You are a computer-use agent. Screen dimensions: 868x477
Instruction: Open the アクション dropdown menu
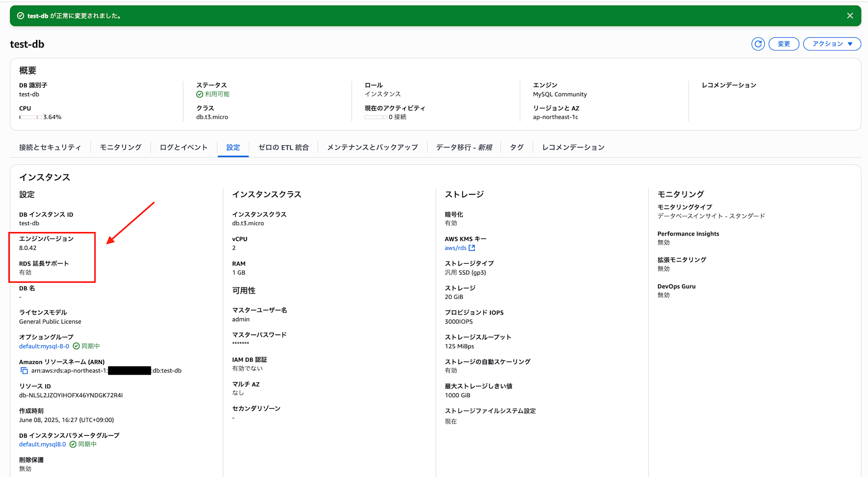click(x=832, y=44)
